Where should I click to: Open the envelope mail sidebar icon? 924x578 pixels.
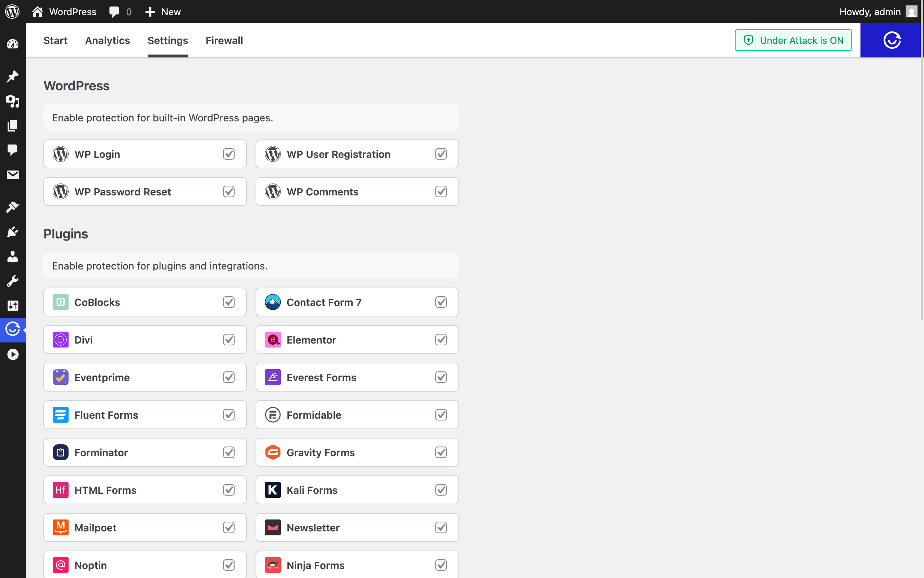pos(13,175)
